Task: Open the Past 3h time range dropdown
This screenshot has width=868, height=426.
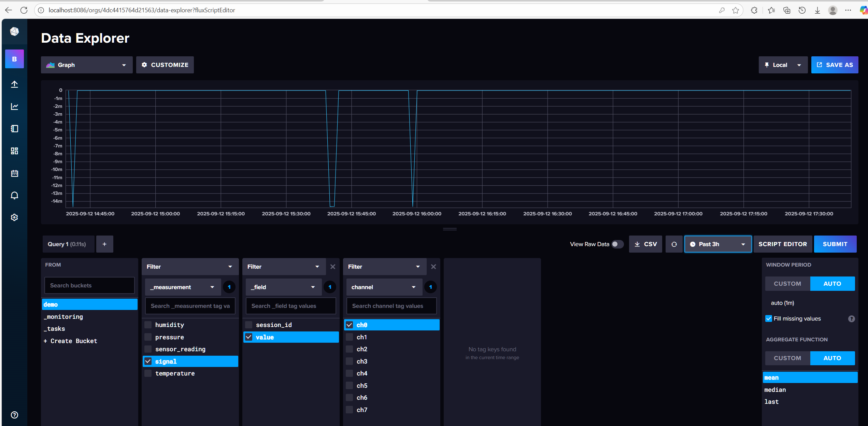Action: (x=718, y=244)
